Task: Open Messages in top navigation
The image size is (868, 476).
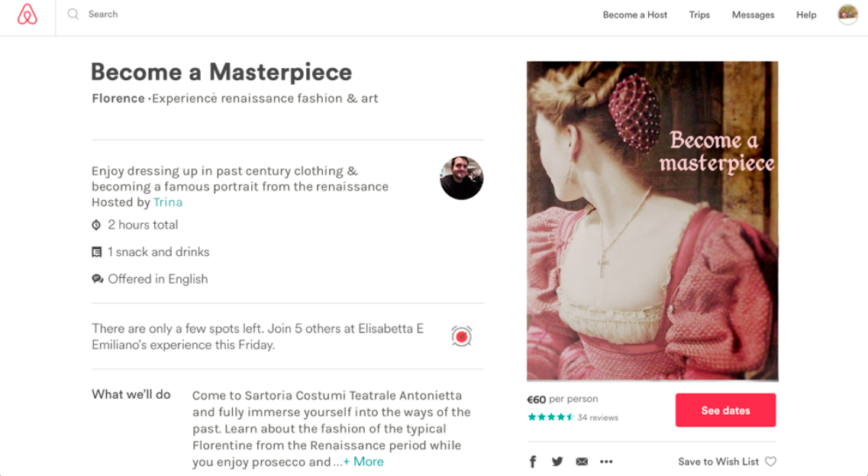Action: click(753, 15)
